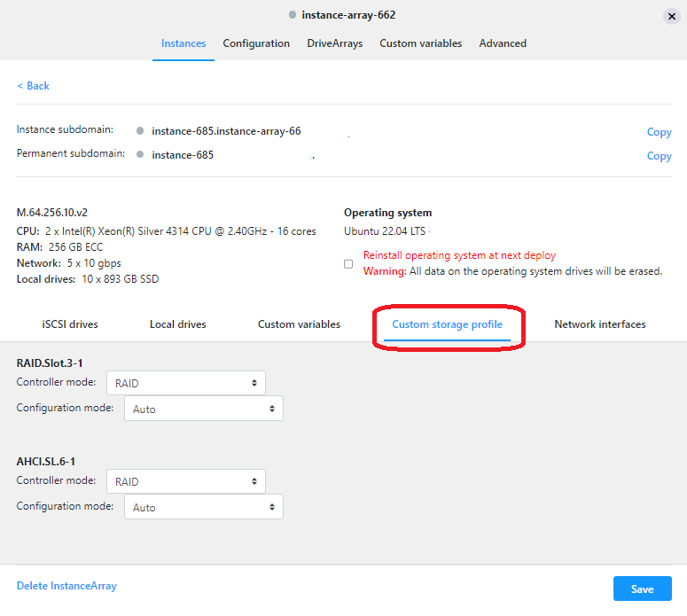Open RAID.Slot.3-1 Configuration mode dropdown
687x616 pixels.
(203, 409)
